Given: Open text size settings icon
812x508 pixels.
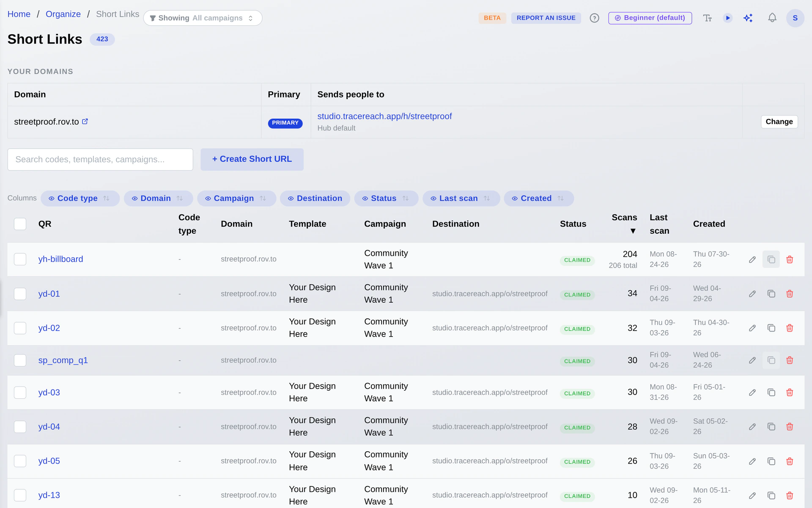Looking at the screenshot, I should 707,18.
